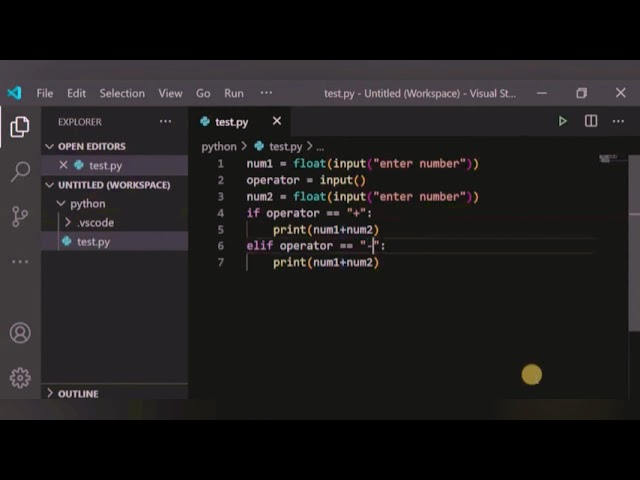Click the breadcrumb trailing ellipsis segment

[320, 147]
